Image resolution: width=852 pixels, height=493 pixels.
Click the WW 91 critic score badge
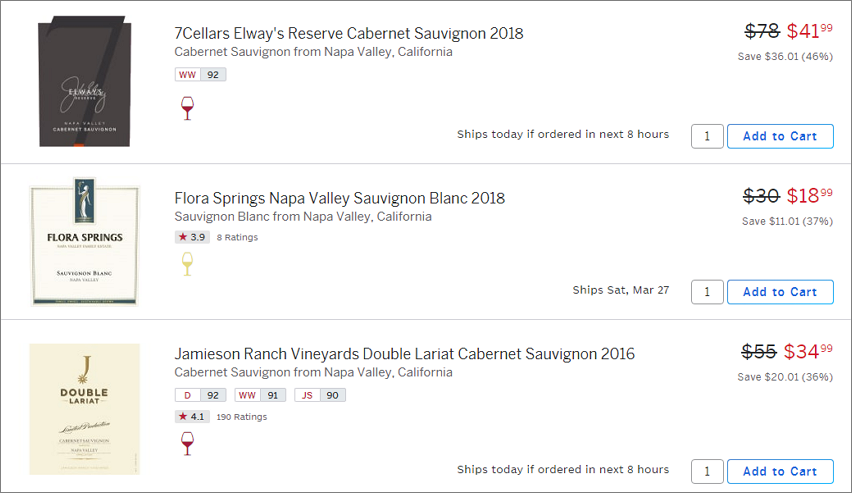tap(260, 395)
